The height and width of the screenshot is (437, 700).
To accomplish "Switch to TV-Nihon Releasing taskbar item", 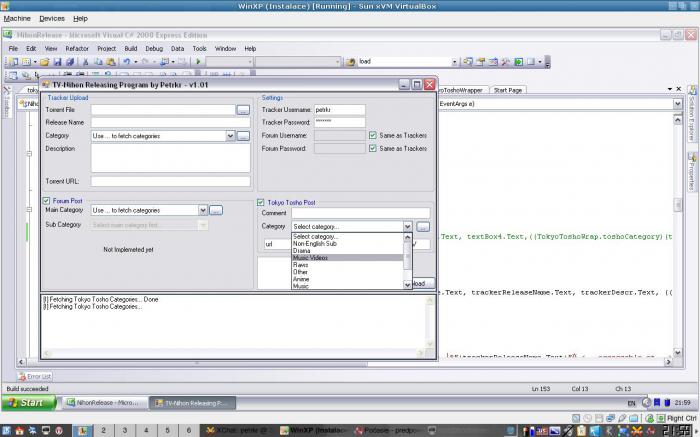I will tap(192, 403).
